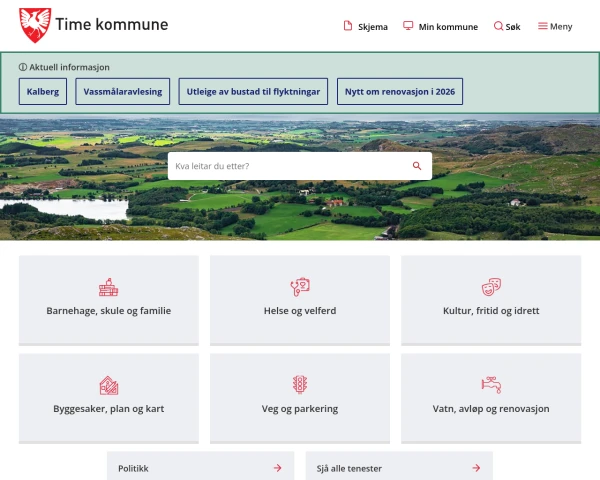
Task: Click the Time kommune site title text
Action: tap(112, 25)
